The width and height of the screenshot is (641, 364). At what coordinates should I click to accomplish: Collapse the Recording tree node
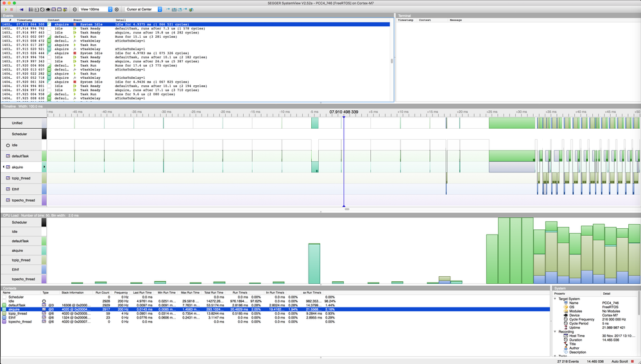[x=555, y=331]
